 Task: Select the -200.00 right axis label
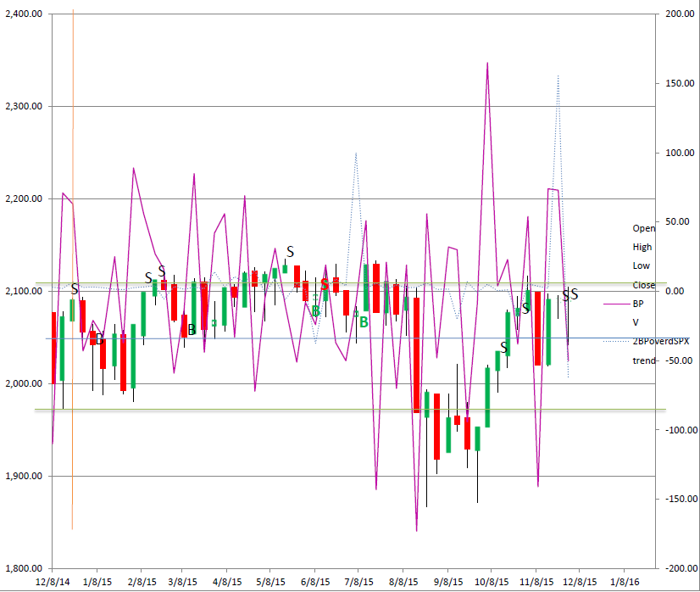(679, 568)
